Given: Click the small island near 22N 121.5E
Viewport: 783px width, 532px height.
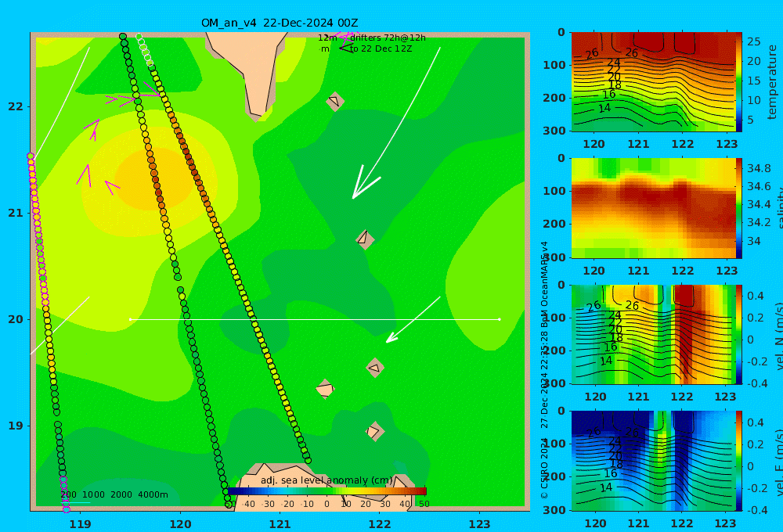Looking at the screenshot, I should pyautogui.click(x=335, y=101).
